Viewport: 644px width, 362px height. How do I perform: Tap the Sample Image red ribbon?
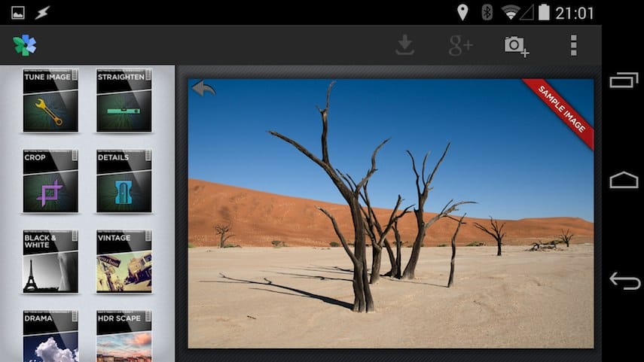tap(561, 111)
